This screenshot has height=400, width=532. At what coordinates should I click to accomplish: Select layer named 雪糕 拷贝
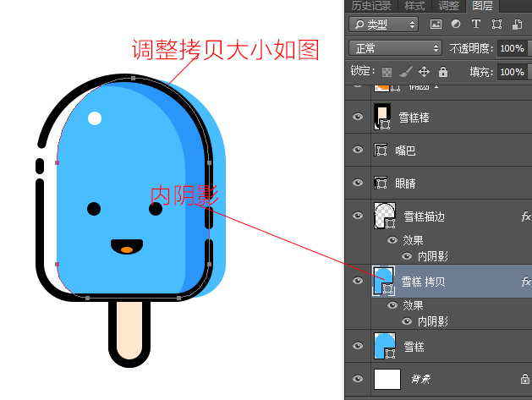423,282
